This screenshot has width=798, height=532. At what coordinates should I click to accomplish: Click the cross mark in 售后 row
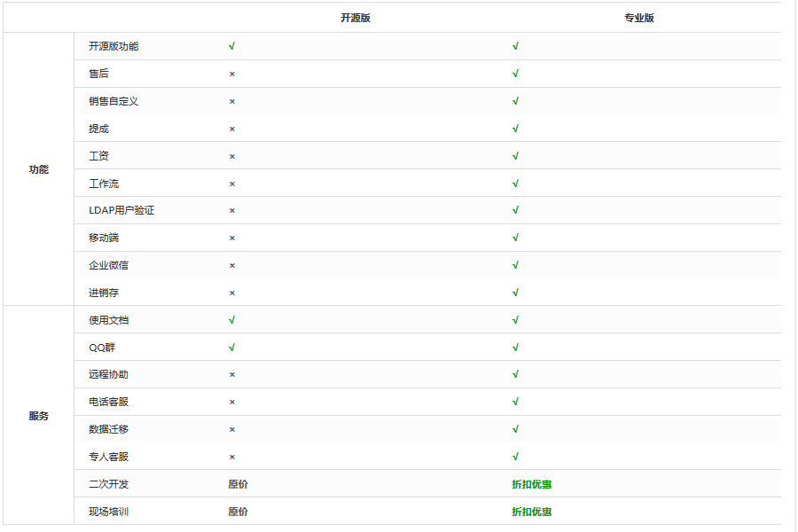232,74
